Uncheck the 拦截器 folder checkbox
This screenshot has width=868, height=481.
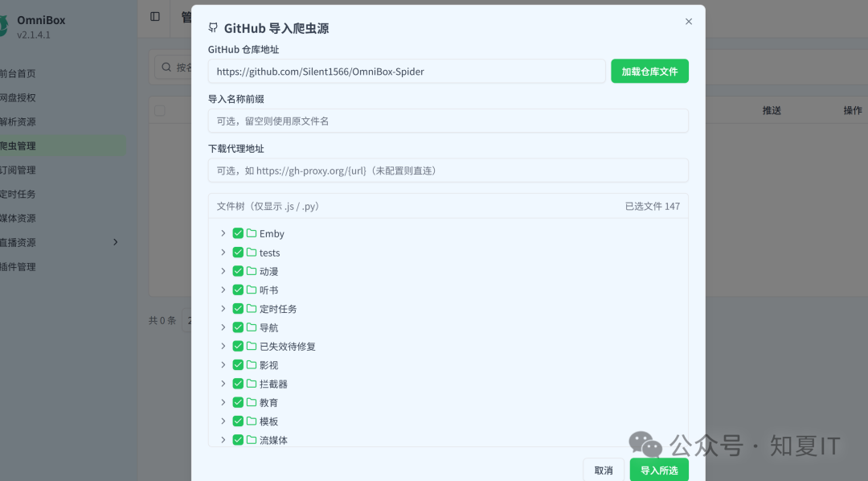tap(238, 384)
